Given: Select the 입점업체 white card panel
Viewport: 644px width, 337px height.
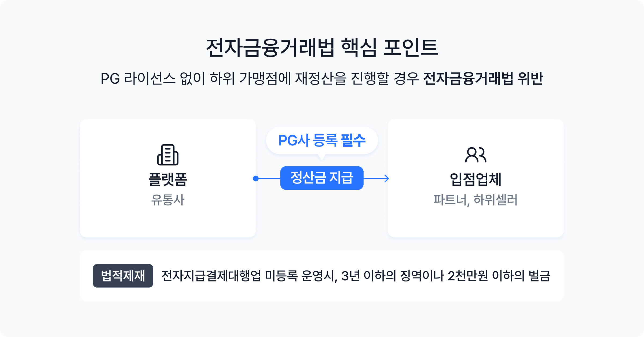Looking at the screenshot, I should (x=475, y=178).
